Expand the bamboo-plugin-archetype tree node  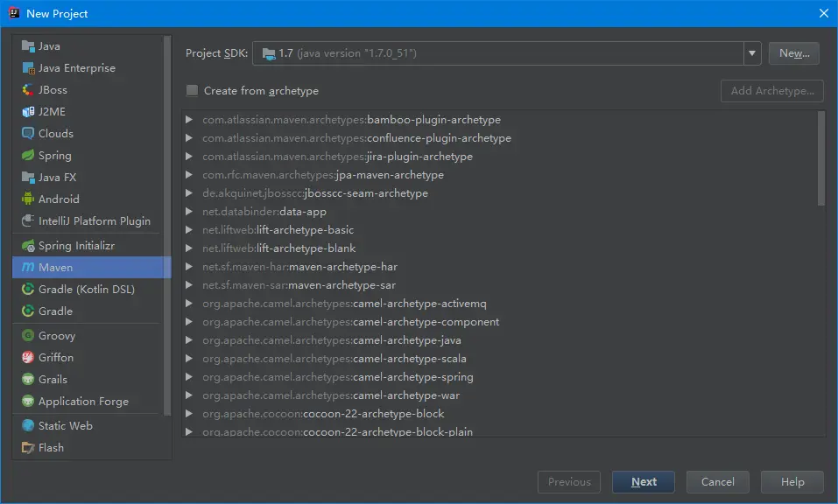point(190,120)
